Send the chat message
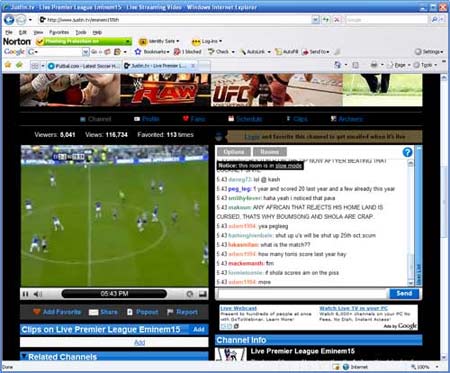The width and height of the screenshot is (450, 373). coord(404,293)
